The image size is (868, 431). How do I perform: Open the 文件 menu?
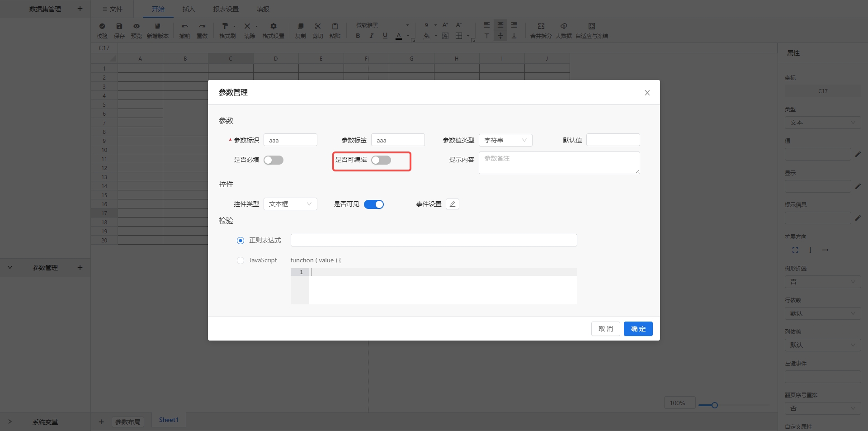pyautogui.click(x=113, y=9)
